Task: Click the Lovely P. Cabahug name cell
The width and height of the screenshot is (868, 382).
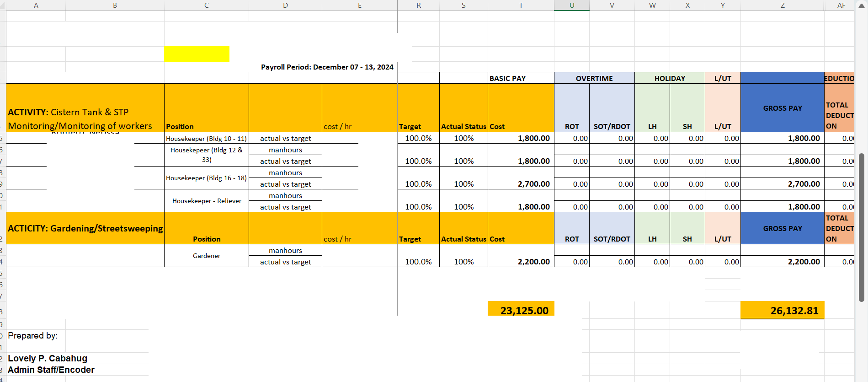Action: (x=48, y=358)
